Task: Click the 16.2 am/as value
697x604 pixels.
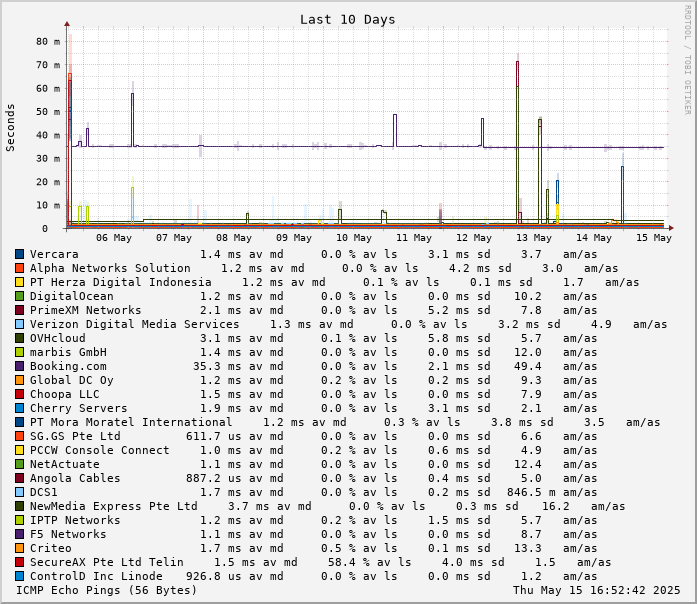Action: 556,506
